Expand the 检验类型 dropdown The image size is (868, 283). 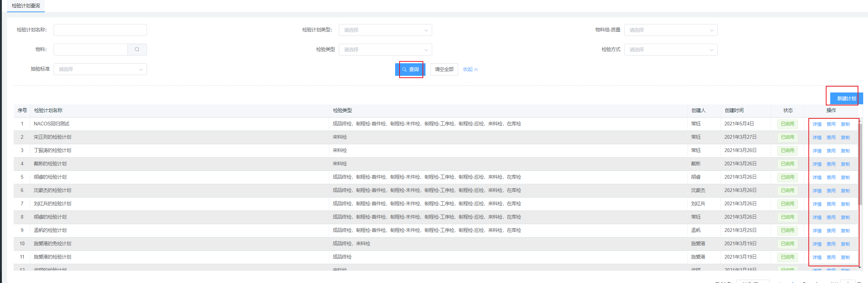(385, 50)
